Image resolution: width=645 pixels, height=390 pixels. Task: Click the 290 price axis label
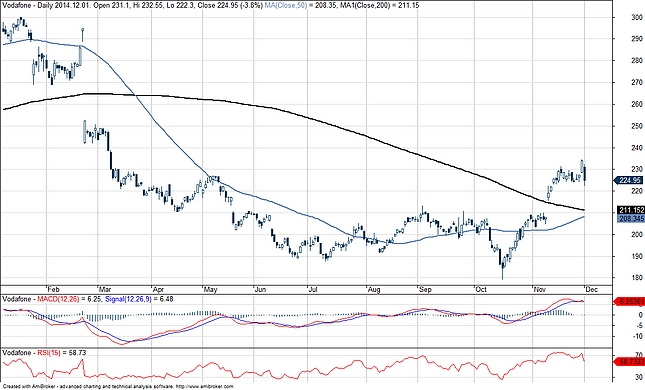point(638,39)
